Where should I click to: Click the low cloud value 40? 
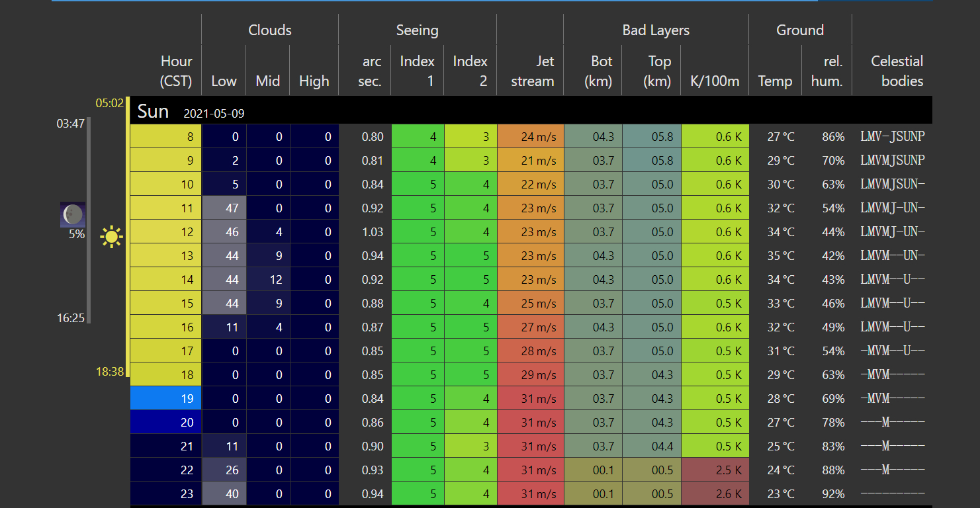click(224, 493)
